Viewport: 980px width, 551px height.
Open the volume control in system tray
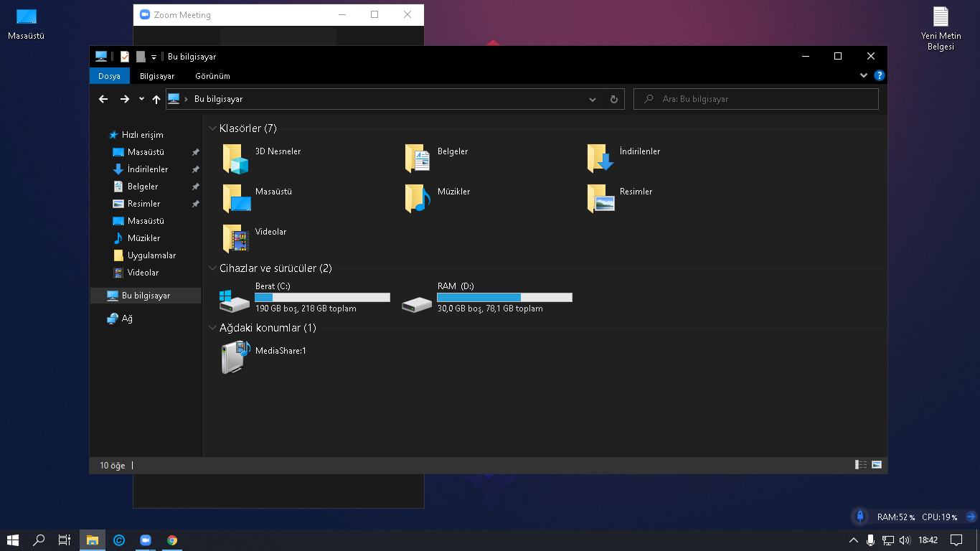[905, 540]
